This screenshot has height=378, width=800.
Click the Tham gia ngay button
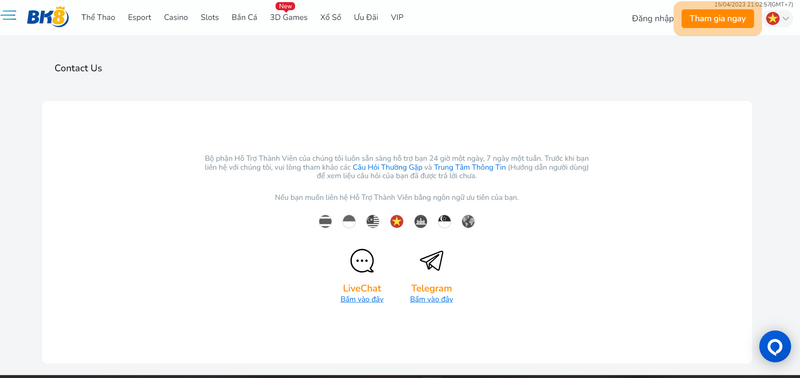pos(717,18)
